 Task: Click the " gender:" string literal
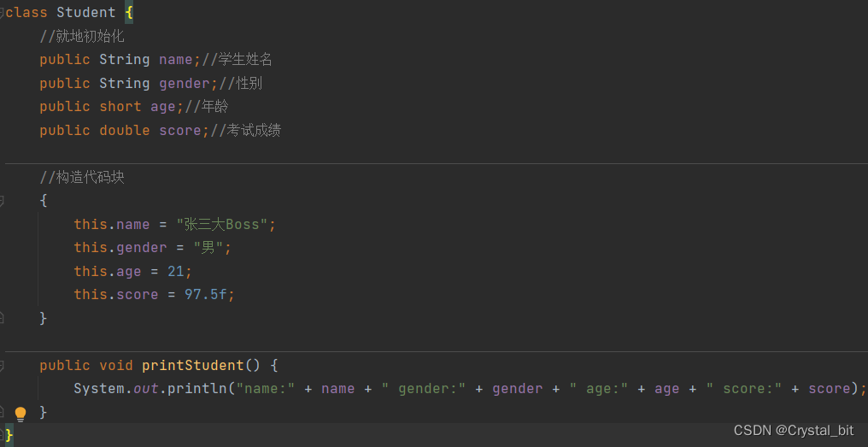tap(424, 389)
